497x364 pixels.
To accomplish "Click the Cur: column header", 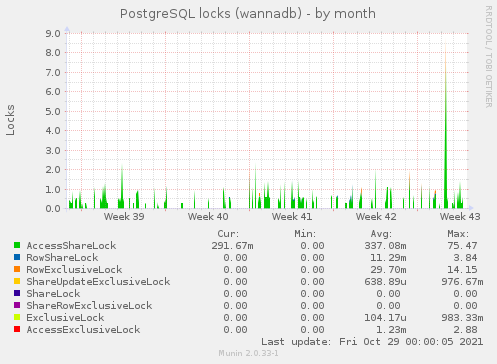I will coord(228,234).
